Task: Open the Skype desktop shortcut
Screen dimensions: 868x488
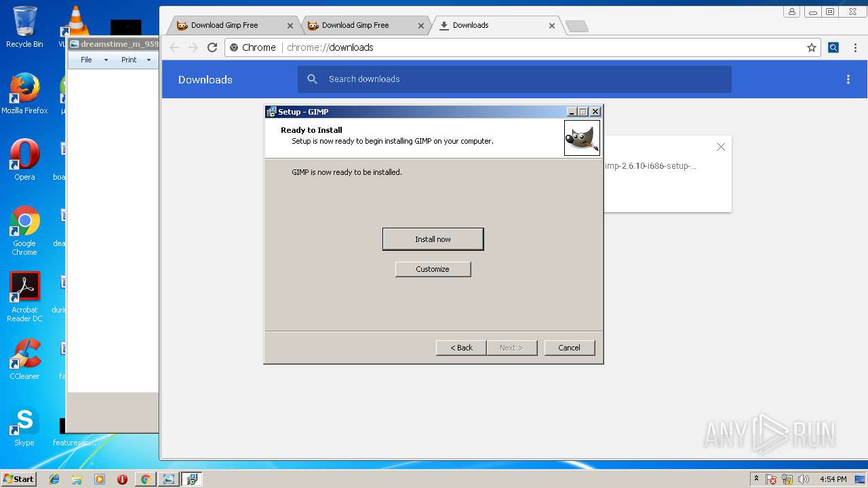Action: 24,427
